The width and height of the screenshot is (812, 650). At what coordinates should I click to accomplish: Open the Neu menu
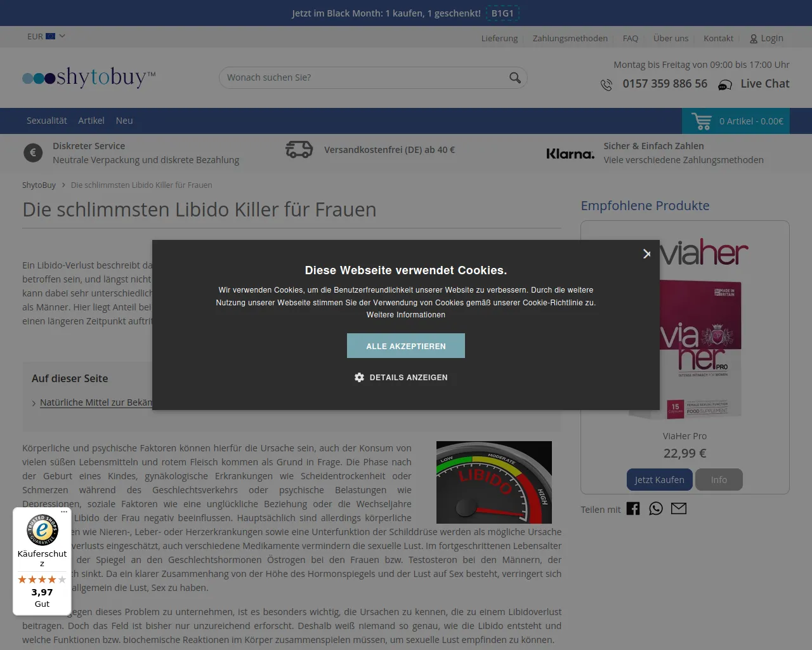124,121
